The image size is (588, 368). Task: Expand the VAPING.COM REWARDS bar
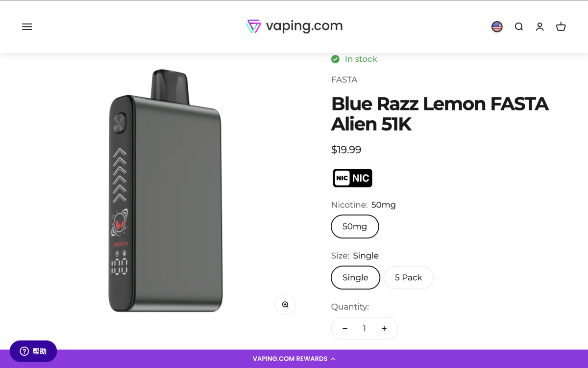coord(294,359)
